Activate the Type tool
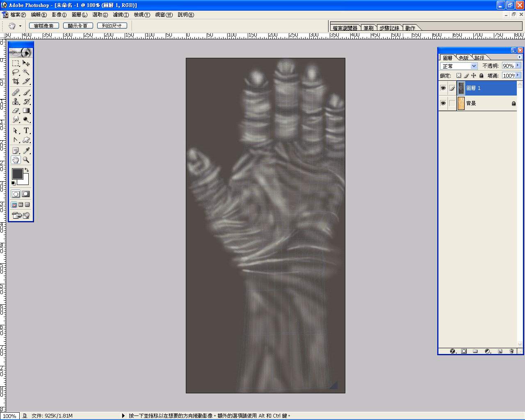The image size is (525, 420). pyautogui.click(x=26, y=130)
